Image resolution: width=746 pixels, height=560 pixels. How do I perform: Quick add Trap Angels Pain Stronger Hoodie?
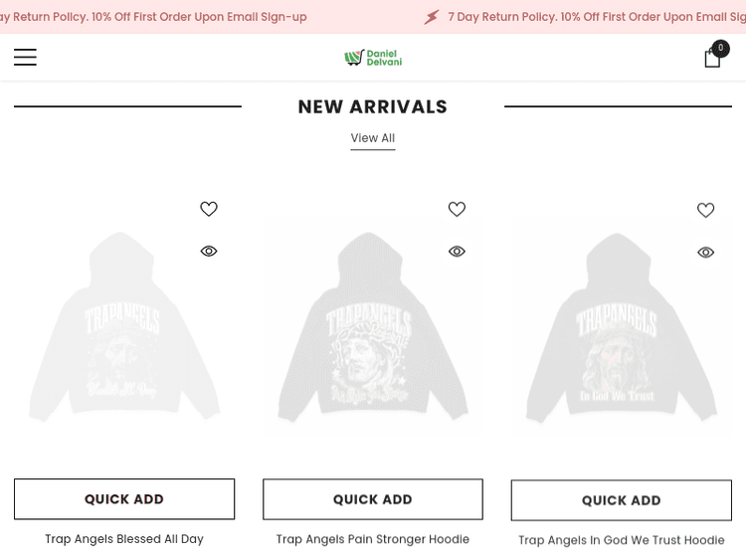[x=373, y=499]
